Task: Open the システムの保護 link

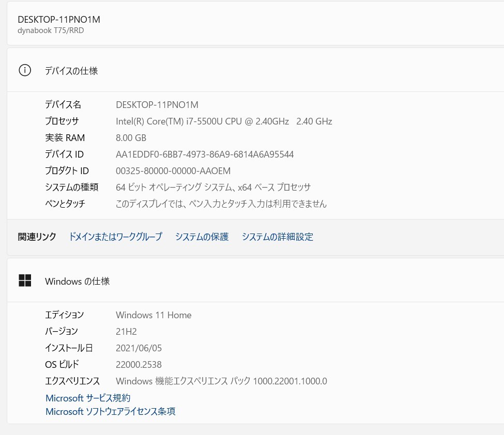Action: (202, 237)
